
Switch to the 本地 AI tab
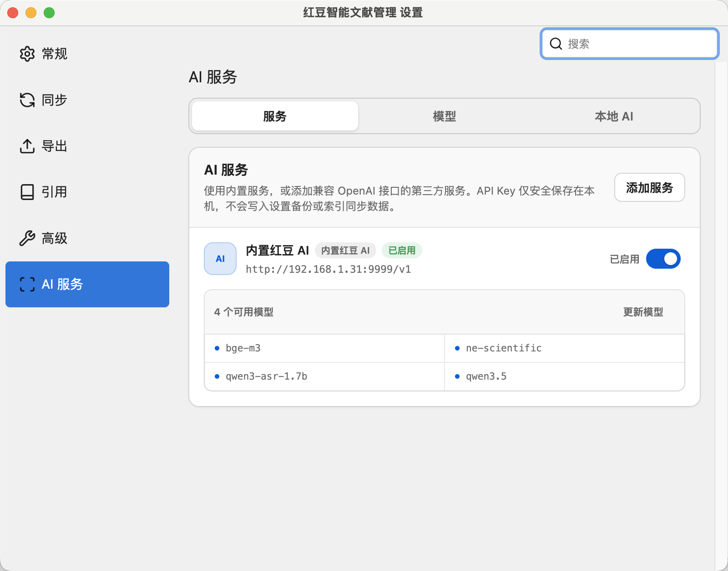[614, 116]
